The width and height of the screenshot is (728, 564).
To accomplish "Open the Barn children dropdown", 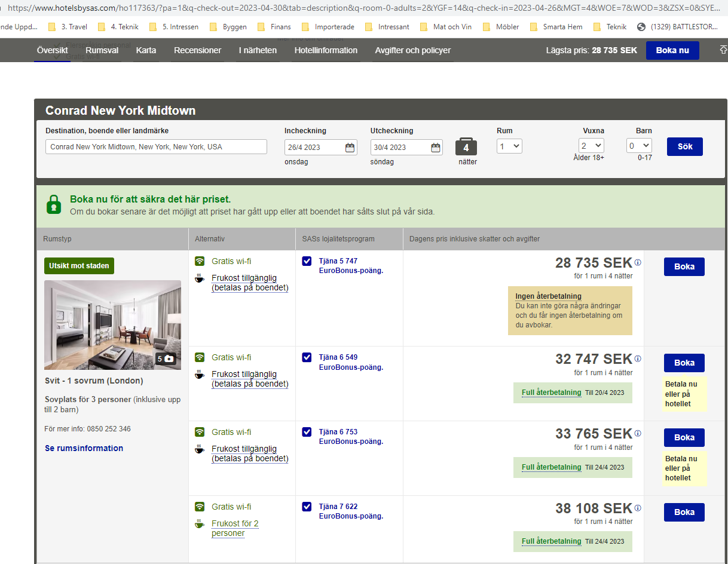I will tap(638, 146).
